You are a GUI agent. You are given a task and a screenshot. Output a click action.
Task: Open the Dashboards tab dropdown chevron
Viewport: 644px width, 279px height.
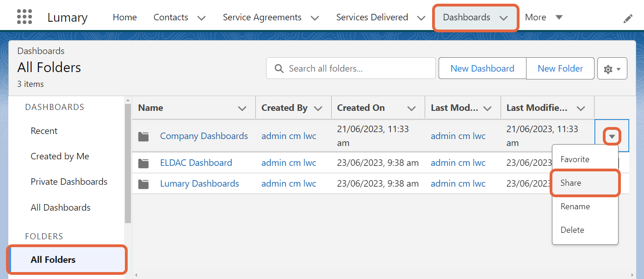503,18
